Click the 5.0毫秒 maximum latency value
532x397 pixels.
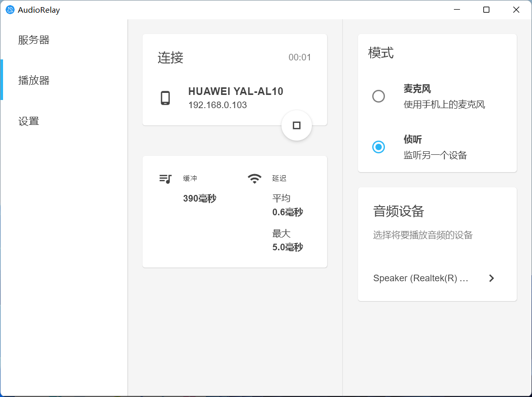point(288,247)
